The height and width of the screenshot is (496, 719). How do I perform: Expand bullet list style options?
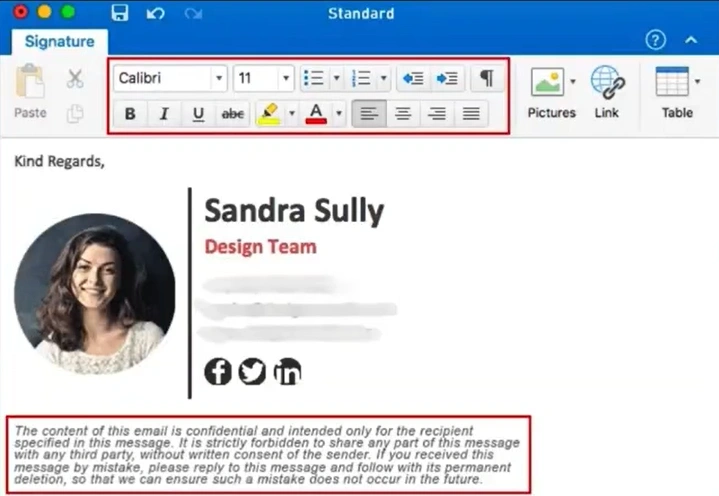click(337, 78)
